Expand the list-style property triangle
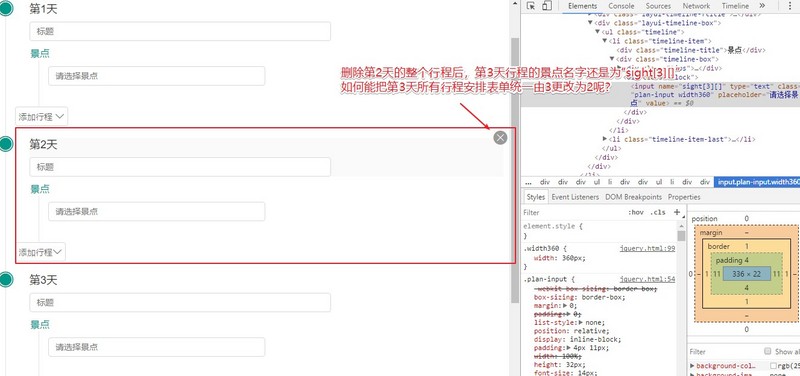The height and width of the screenshot is (376, 800). (581, 322)
